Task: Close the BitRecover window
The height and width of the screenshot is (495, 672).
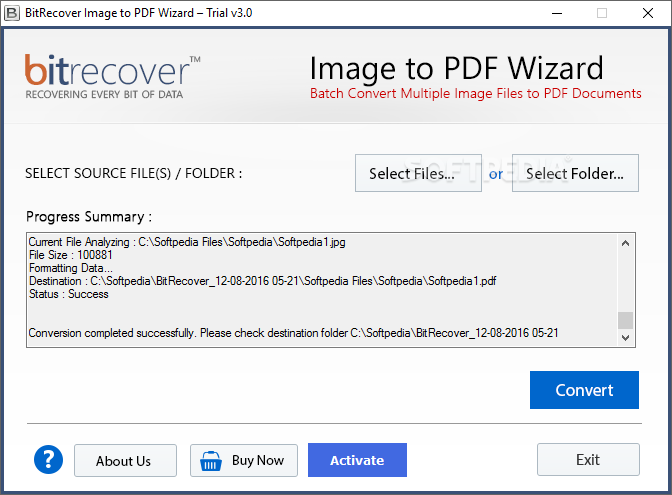Action: click(648, 13)
